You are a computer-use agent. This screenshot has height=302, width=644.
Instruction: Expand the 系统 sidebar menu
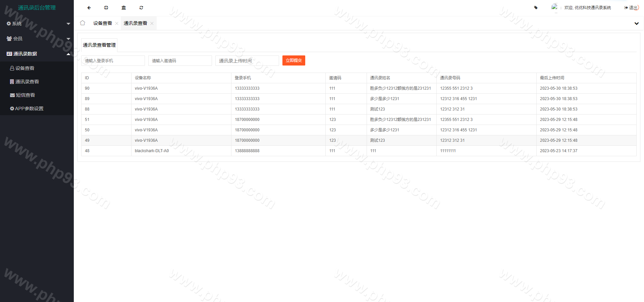click(37, 24)
